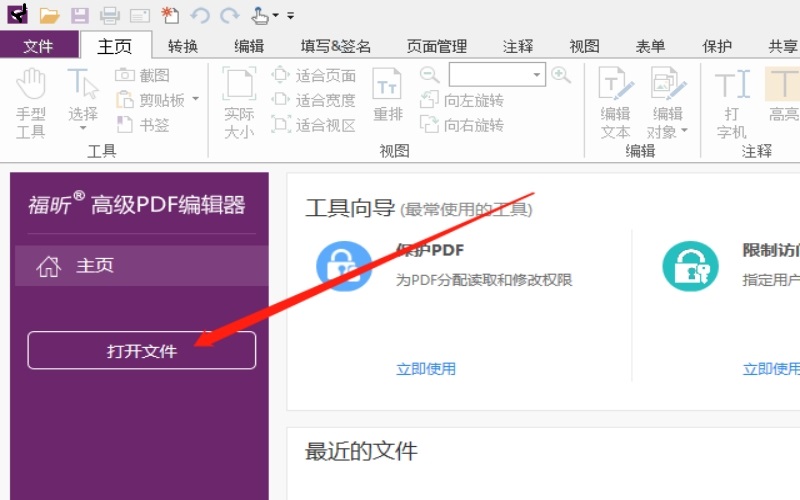The width and height of the screenshot is (800, 500).
Task: Click the open folder icon in quick access toolbar
Action: [49, 15]
